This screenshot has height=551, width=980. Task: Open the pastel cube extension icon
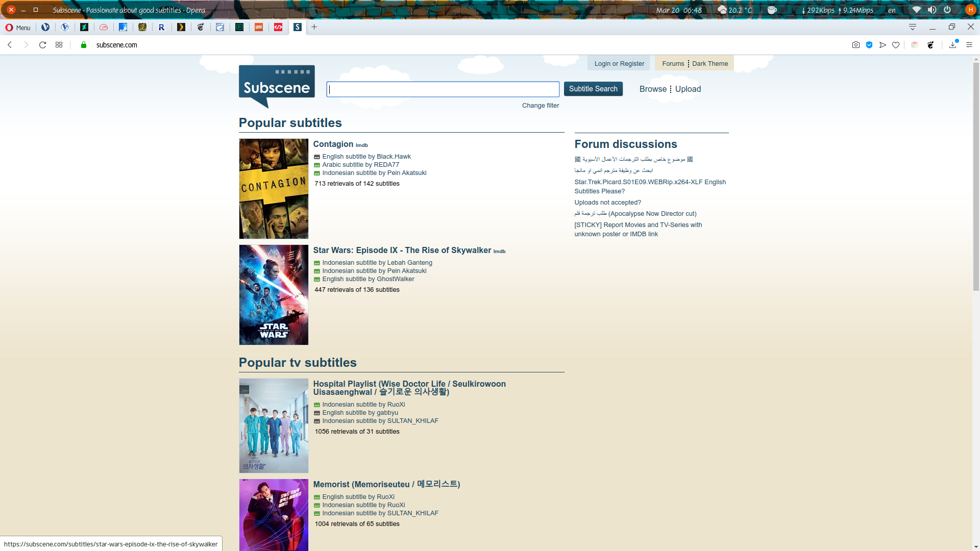915,45
